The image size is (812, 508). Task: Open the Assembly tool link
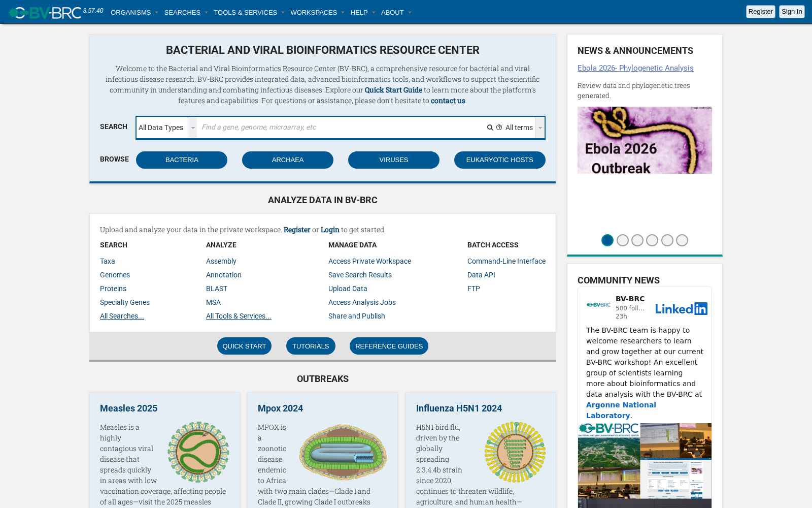click(x=221, y=261)
